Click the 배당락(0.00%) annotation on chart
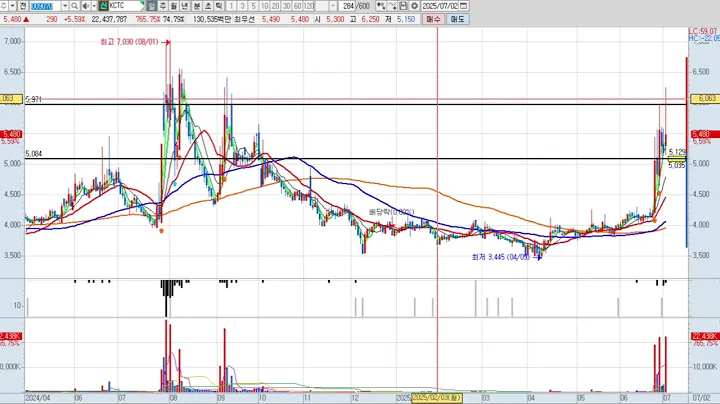 [391, 212]
